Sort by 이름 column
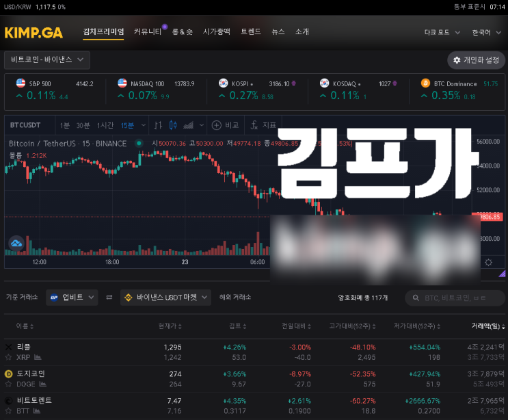This screenshot has width=508, height=420. click(25, 326)
